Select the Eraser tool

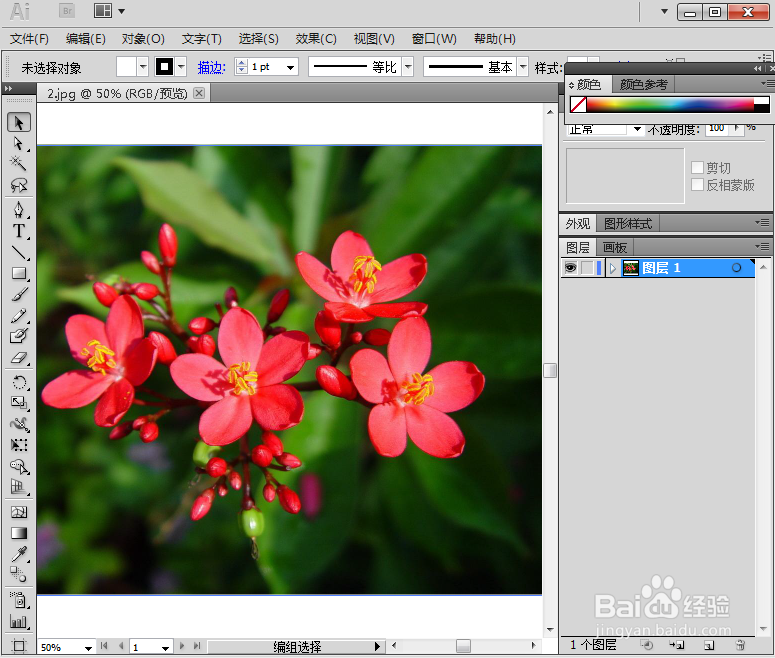pos(19,357)
